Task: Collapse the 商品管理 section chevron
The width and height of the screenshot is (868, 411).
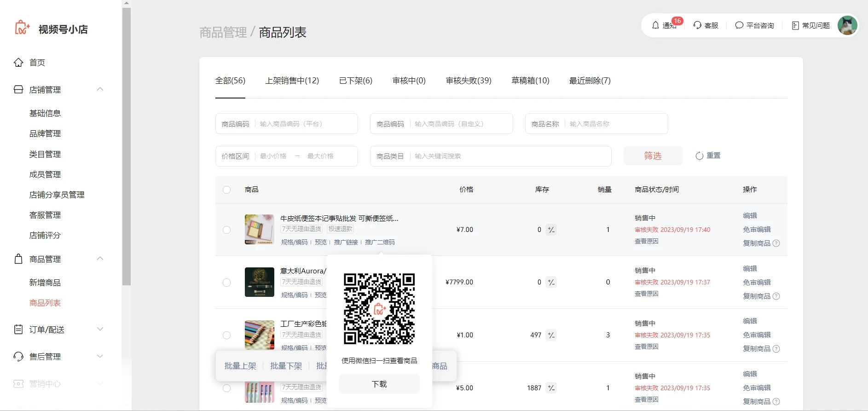Action: (x=100, y=258)
